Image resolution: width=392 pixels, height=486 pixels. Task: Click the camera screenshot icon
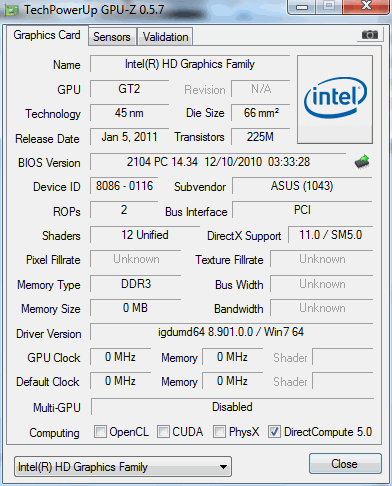370,35
